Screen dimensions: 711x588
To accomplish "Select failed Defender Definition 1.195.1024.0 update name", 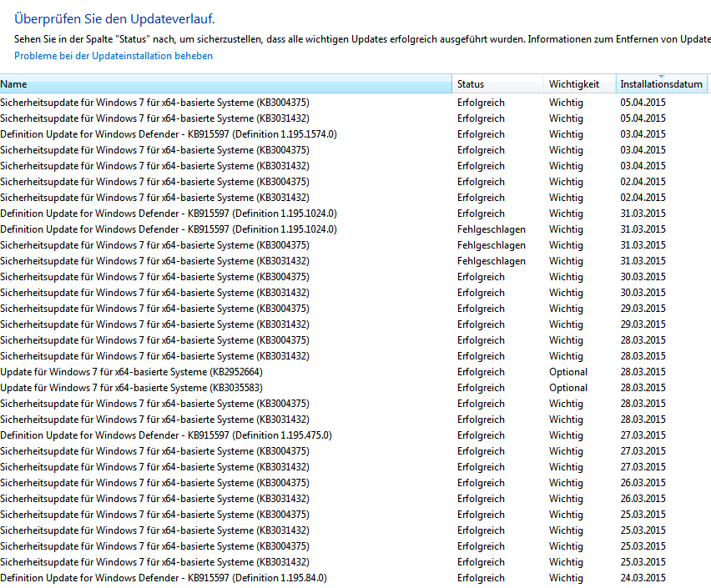I will (x=169, y=229).
